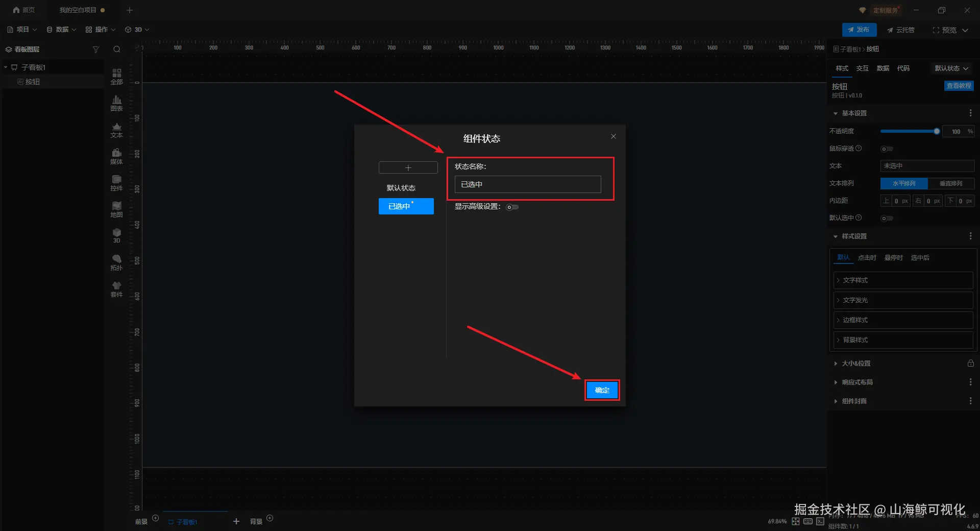Image resolution: width=980 pixels, height=531 pixels.
Task: Select the 媒体 media components icon
Action: click(116, 156)
